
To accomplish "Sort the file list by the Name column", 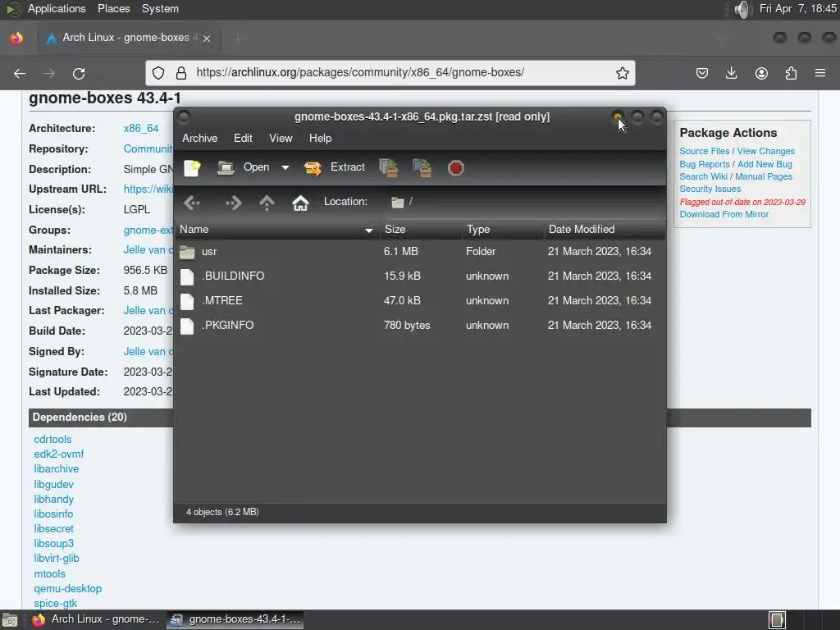I will point(276,230).
